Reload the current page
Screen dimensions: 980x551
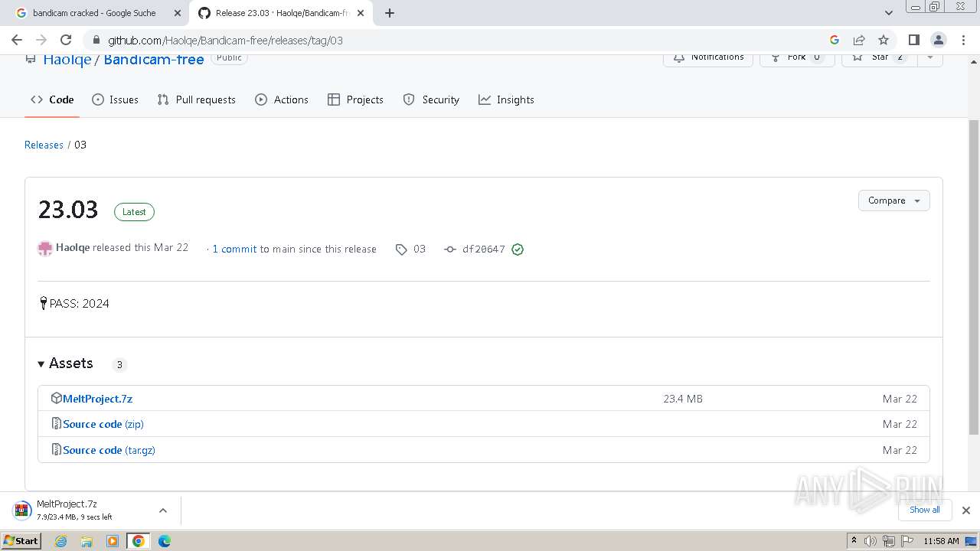click(x=66, y=40)
